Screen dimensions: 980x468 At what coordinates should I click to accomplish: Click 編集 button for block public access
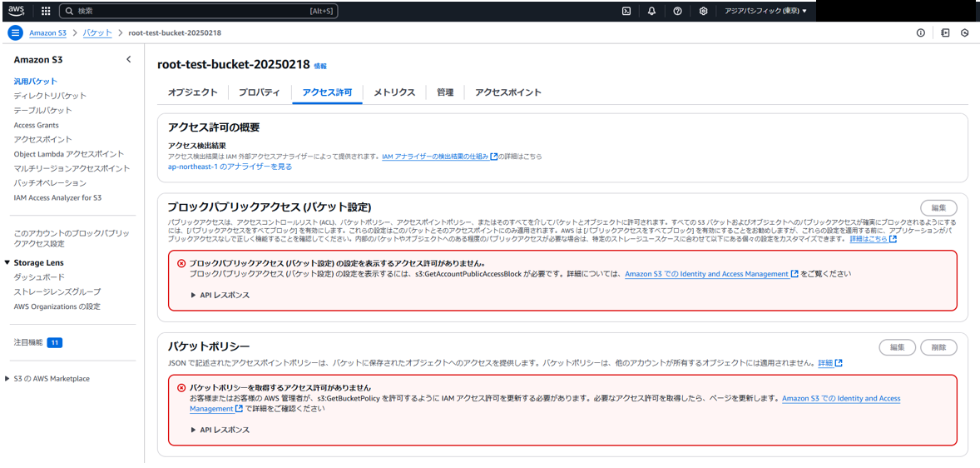pos(938,207)
